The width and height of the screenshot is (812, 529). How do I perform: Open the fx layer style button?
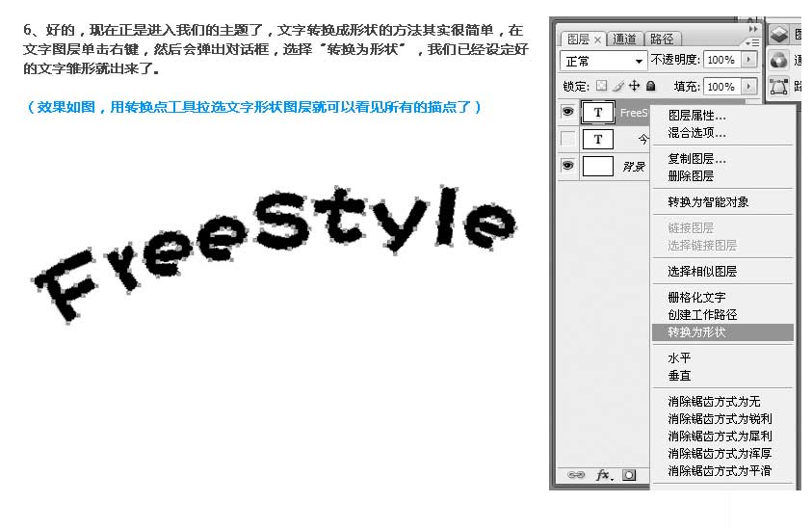point(604,475)
